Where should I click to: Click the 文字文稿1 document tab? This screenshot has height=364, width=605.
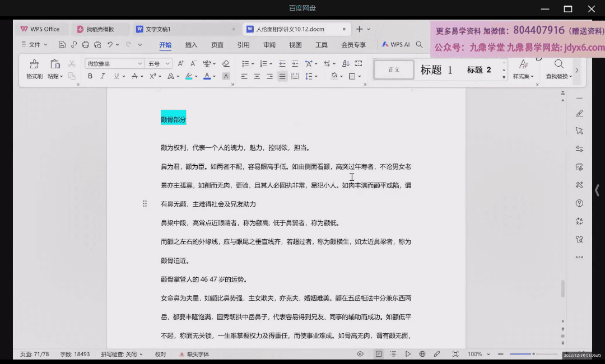[x=158, y=29]
